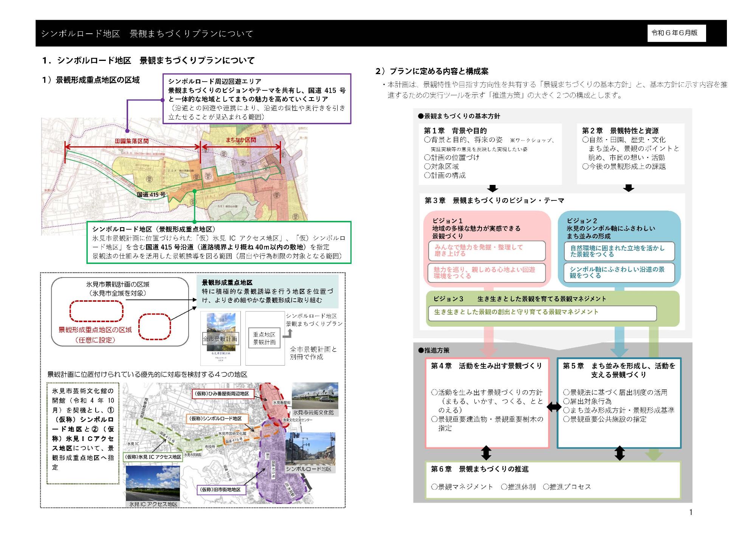Screen dimensions: 756x535
Task: Click the black down arrow under 第2章 box
Action: [x=628, y=188]
